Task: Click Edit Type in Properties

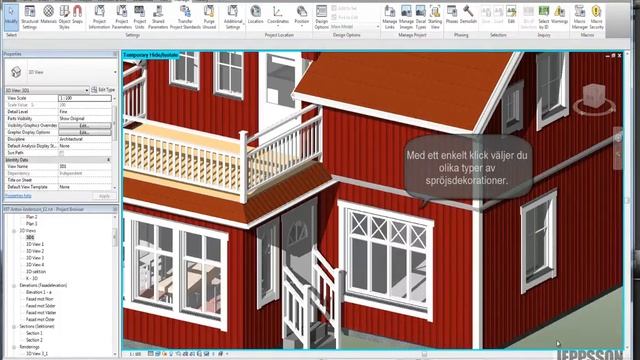Action: 103,89
